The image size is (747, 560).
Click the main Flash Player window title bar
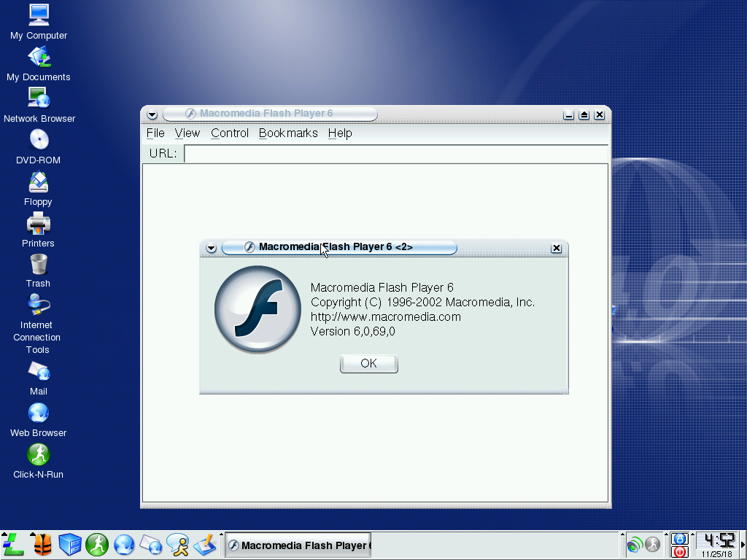270,114
